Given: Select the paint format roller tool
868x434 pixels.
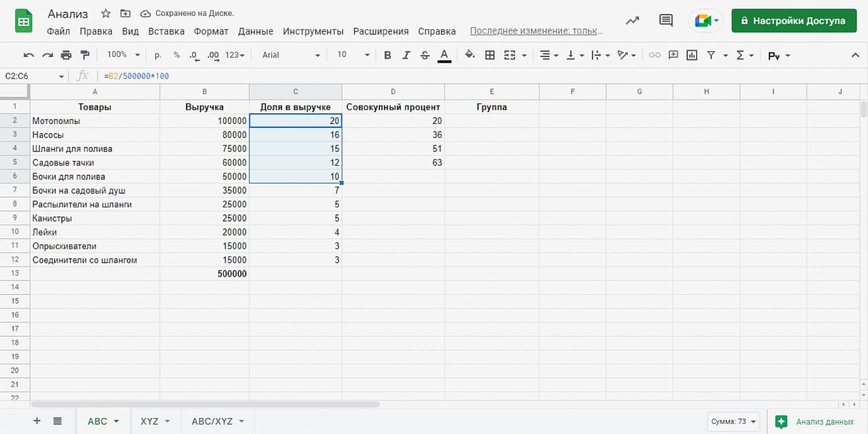Looking at the screenshot, I should [85, 55].
